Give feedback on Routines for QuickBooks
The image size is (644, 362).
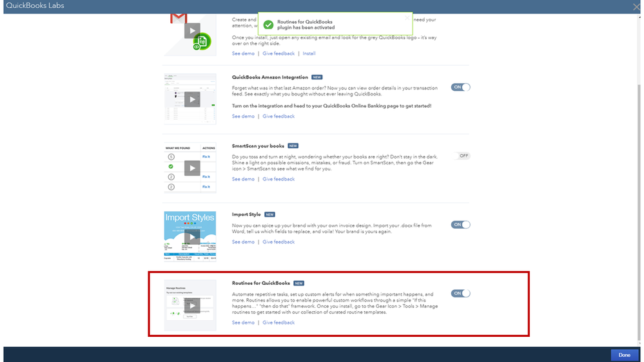pos(278,323)
